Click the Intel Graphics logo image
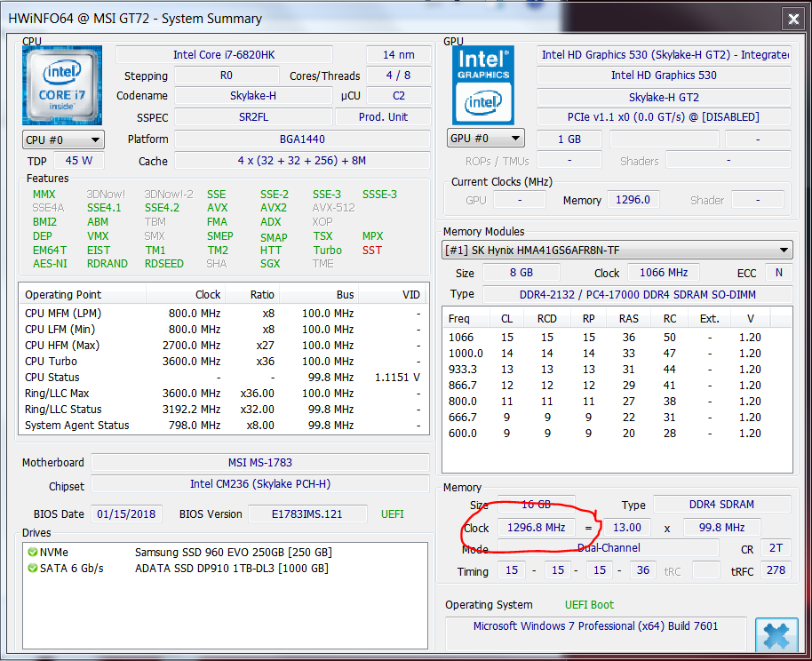Viewport: 812px width, 661px height. click(483, 85)
